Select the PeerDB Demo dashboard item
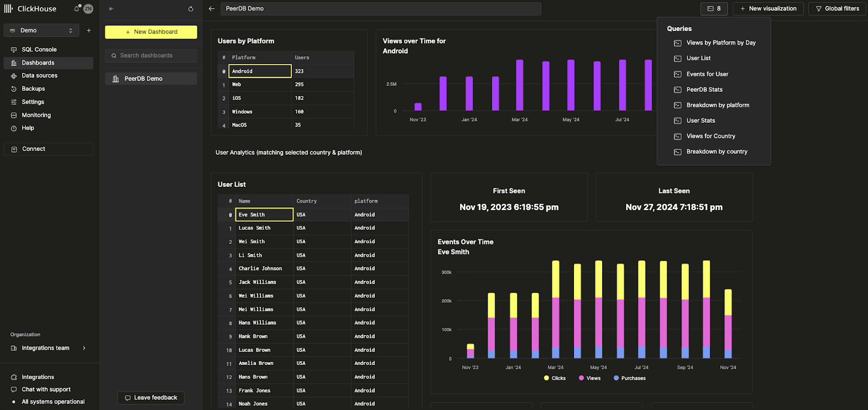This screenshot has height=410, width=868. tap(144, 79)
